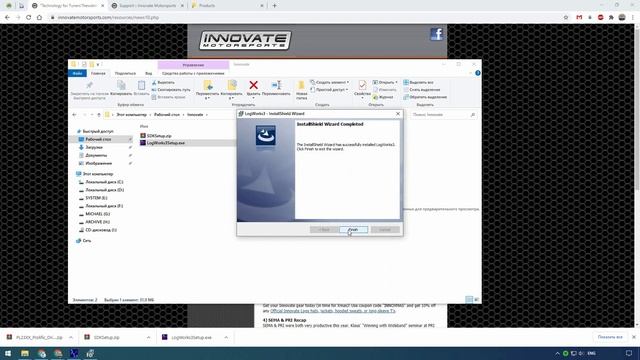Click the Manage (Управление) contextual tab header
640x360 pixels.
tap(193, 65)
